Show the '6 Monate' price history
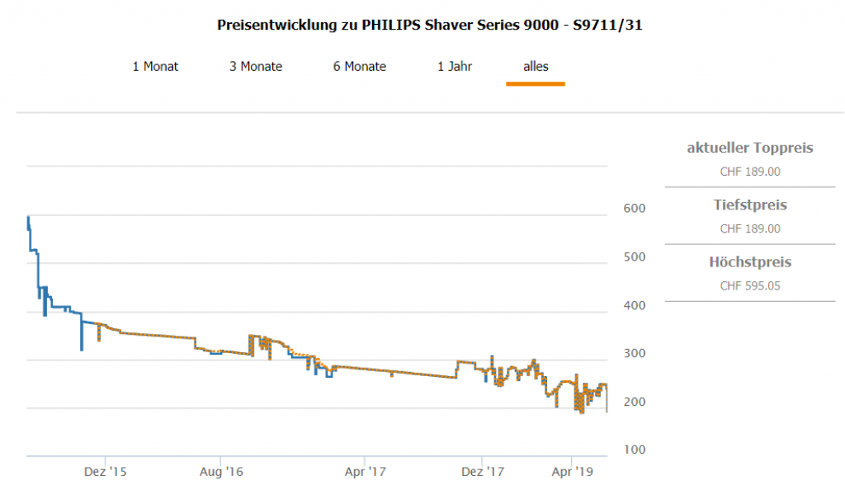The width and height of the screenshot is (845, 504). pos(360,67)
